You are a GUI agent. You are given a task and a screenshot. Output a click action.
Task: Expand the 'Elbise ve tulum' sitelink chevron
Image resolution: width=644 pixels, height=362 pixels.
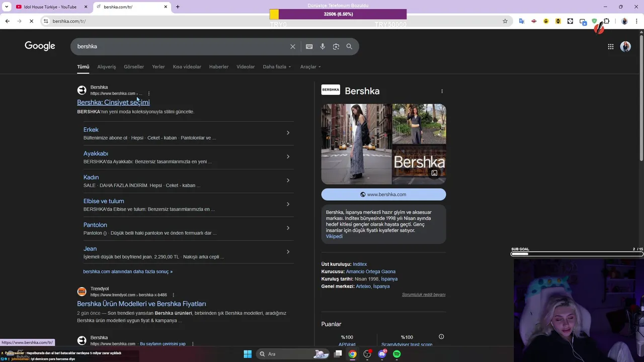pyautogui.click(x=288, y=204)
